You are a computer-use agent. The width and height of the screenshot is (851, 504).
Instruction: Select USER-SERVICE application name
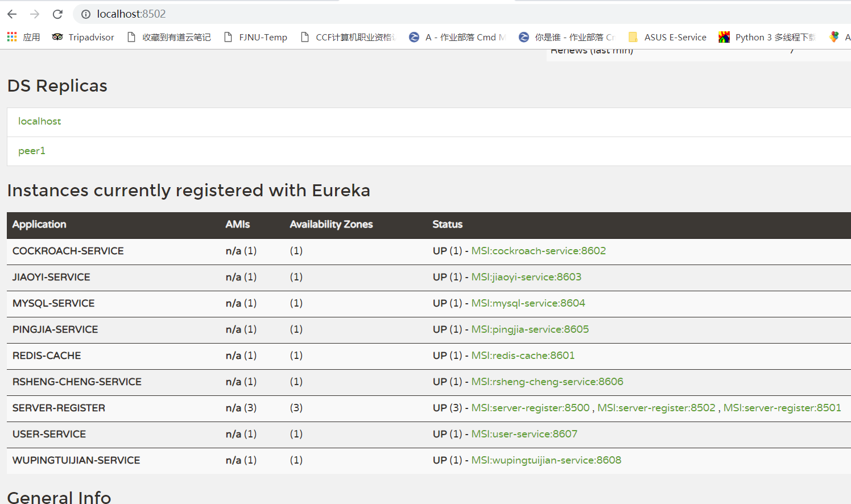click(49, 434)
